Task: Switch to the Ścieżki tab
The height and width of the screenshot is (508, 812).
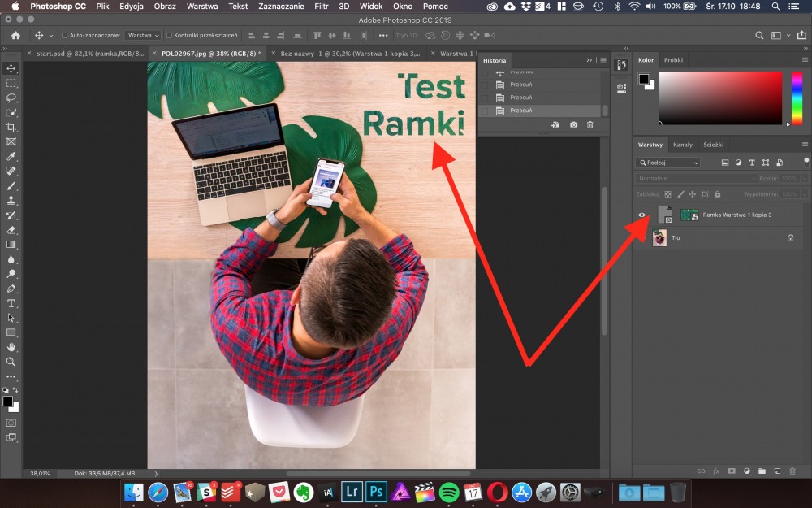Action: click(x=713, y=145)
